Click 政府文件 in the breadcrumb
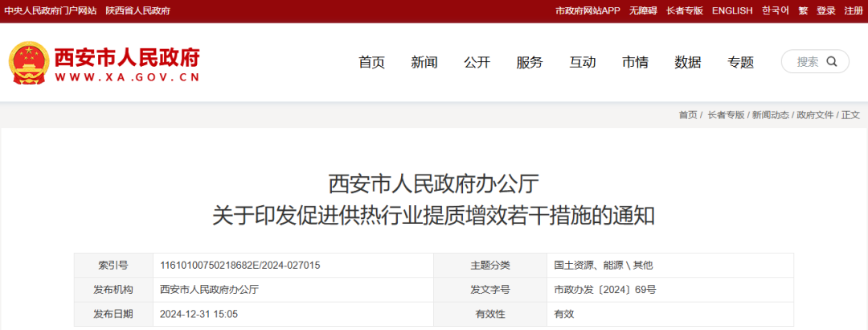 tap(815, 115)
